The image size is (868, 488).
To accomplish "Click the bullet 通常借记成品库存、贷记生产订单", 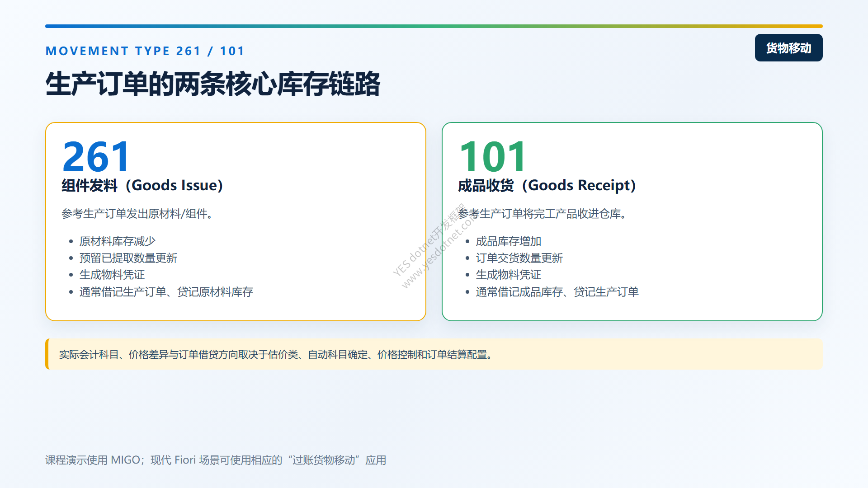I will [557, 292].
